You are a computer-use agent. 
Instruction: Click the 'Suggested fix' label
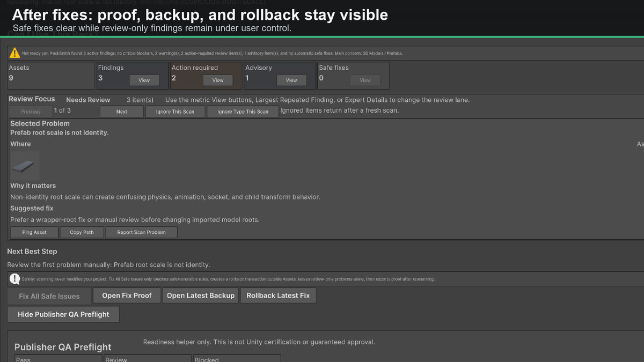(32, 208)
